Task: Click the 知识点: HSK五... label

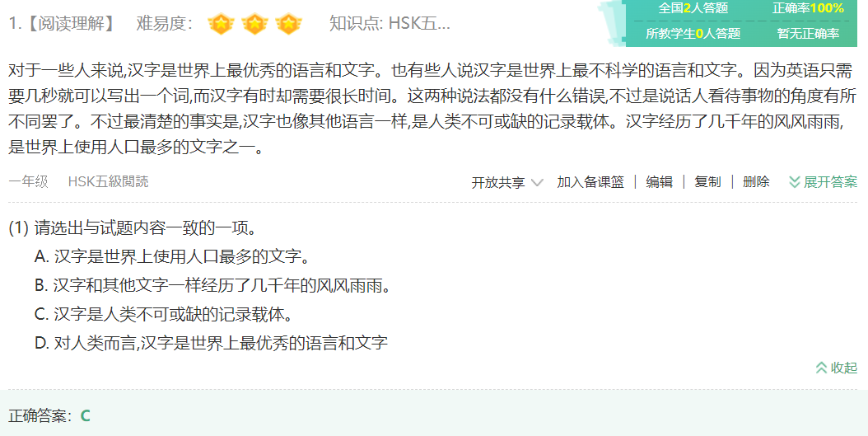Action: (x=390, y=24)
